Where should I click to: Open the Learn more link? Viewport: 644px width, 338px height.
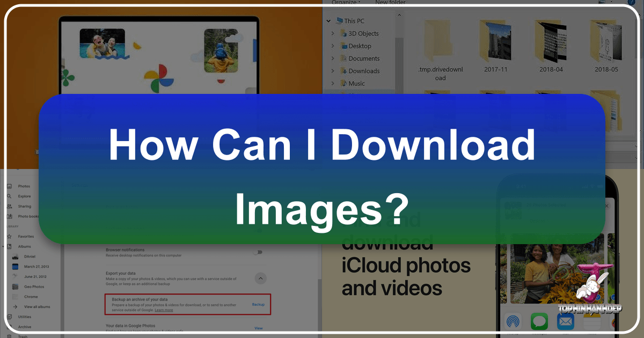tap(164, 310)
